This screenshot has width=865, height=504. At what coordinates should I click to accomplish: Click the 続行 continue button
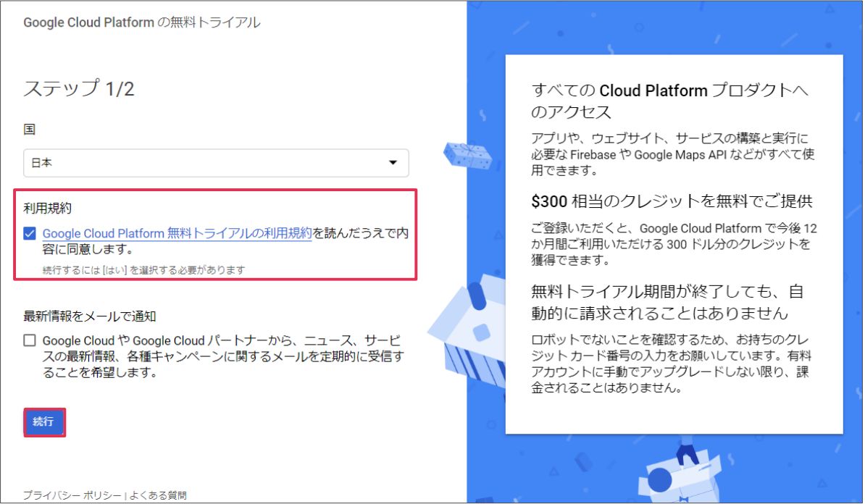[44, 422]
